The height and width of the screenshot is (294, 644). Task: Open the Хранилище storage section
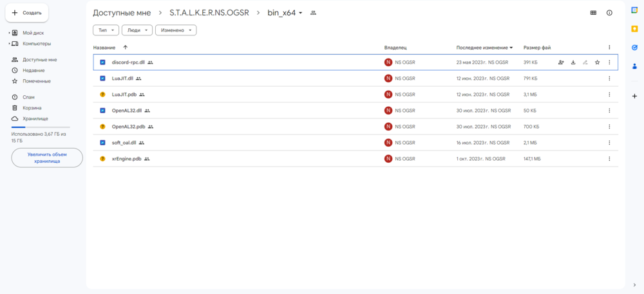(x=35, y=118)
